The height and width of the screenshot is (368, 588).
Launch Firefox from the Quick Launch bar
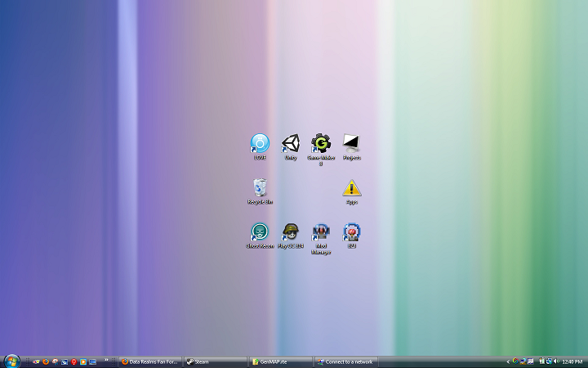[46, 361]
